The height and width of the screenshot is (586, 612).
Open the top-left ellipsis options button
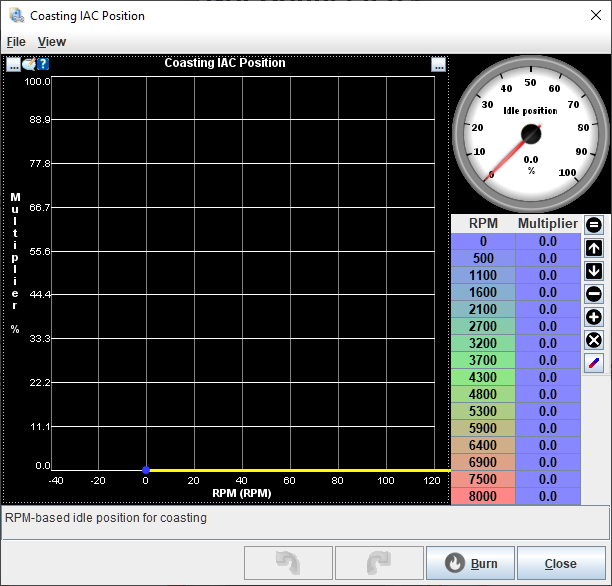pyautogui.click(x=13, y=64)
